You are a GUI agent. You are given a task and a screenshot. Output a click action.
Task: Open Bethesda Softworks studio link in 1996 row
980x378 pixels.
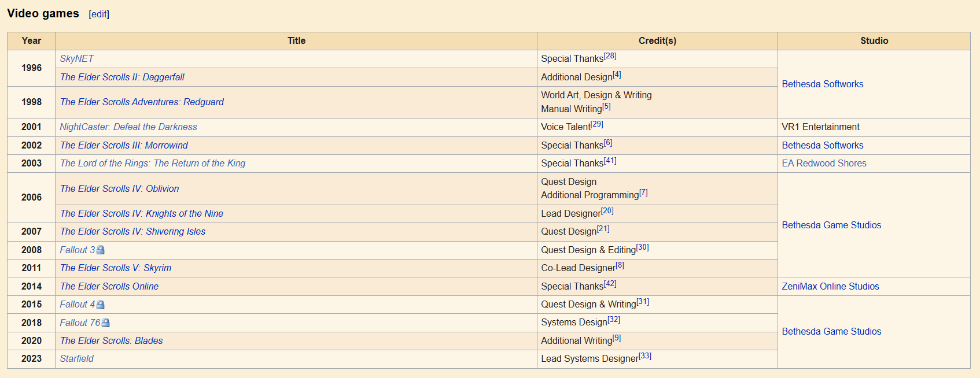pos(822,84)
